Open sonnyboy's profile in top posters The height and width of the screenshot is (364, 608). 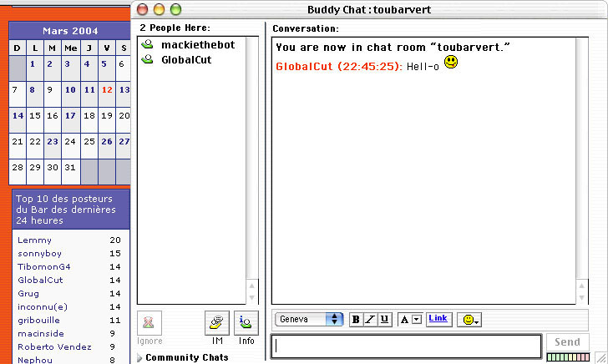click(39, 254)
